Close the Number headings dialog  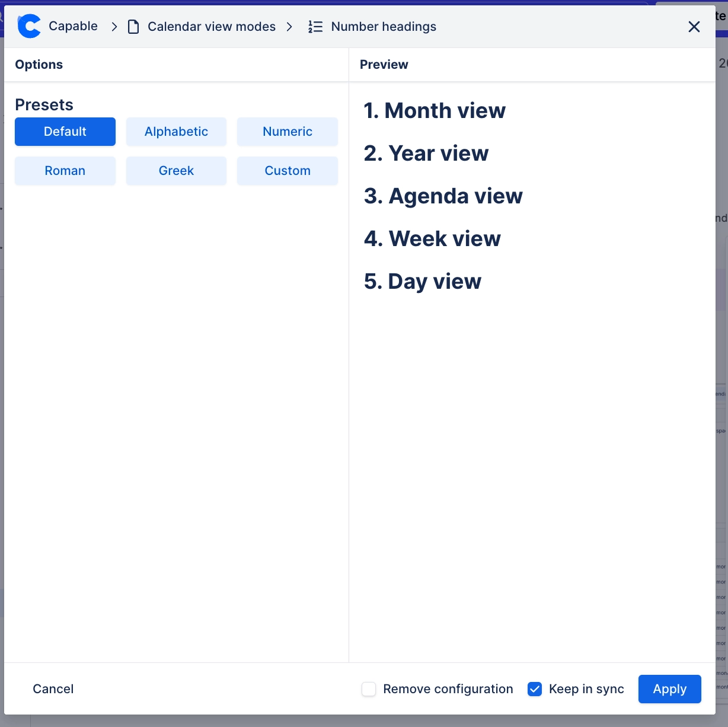tap(694, 26)
